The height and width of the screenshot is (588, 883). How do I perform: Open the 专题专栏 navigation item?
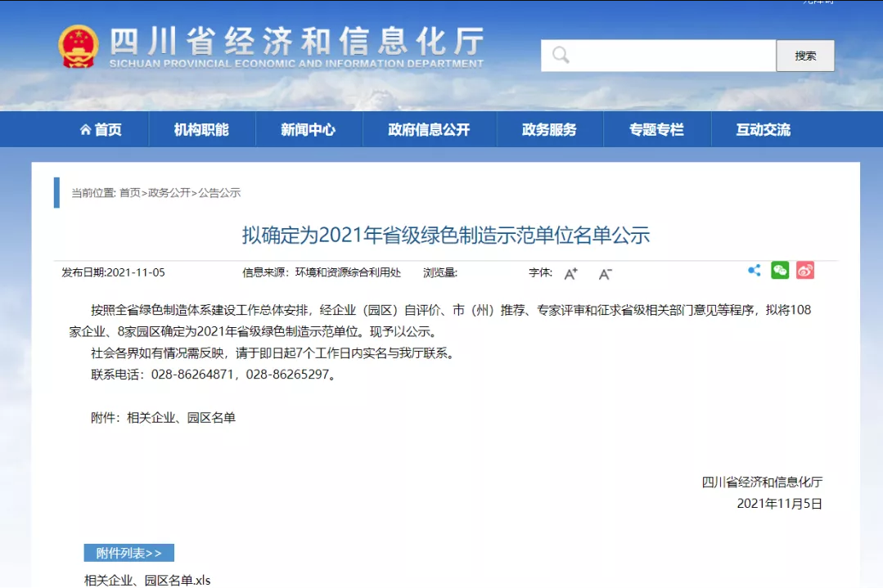[x=656, y=129]
